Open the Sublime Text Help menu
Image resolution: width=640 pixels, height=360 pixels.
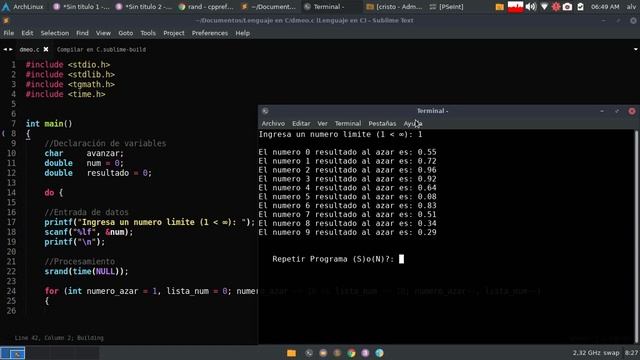click(x=242, y=33)
